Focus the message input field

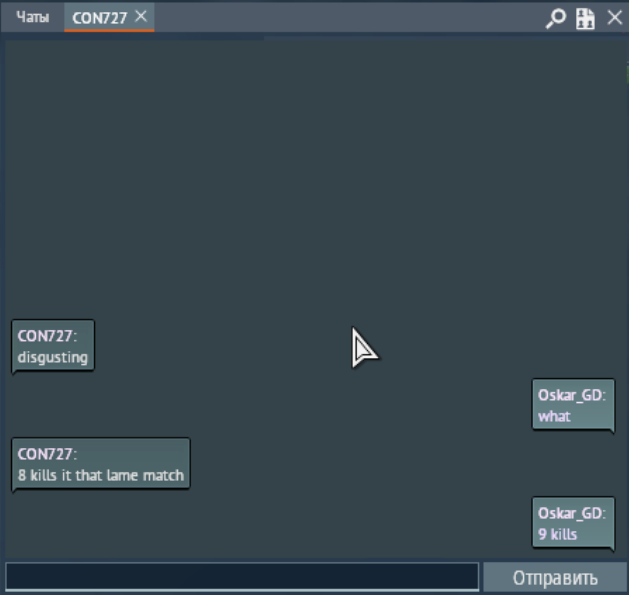(242, 577)
